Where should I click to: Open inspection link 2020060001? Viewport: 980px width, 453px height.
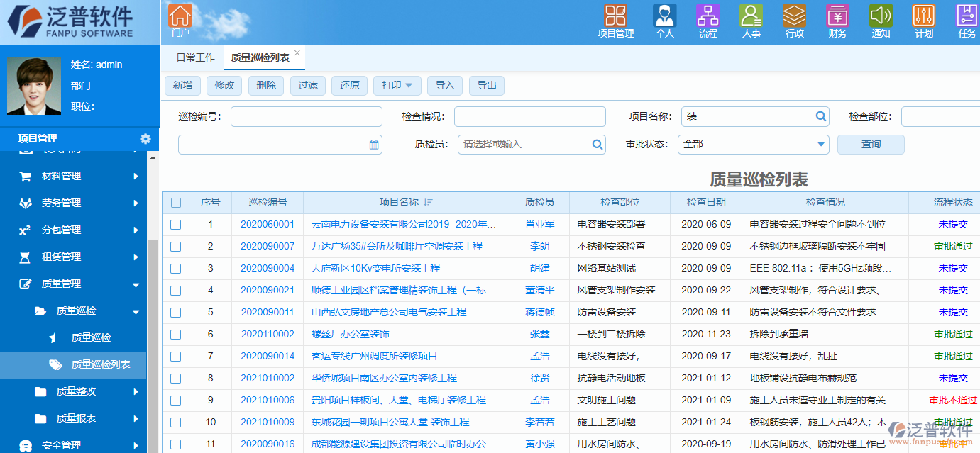tap(268, 225)
